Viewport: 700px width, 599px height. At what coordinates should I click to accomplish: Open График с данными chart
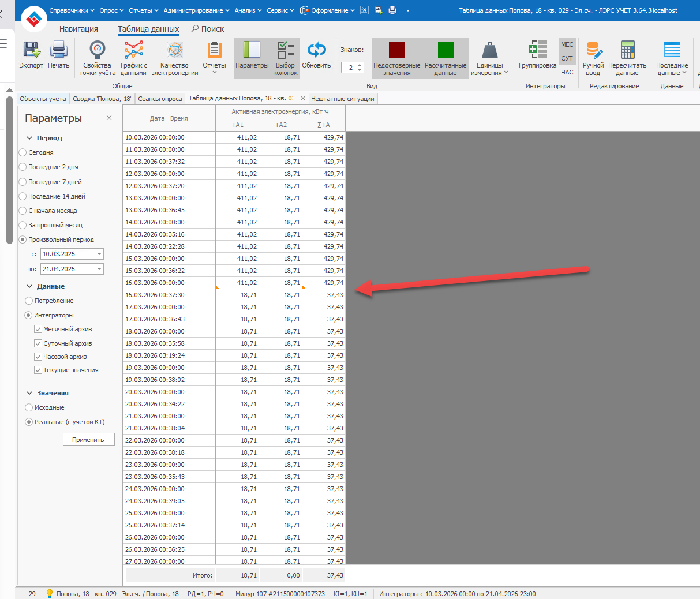133,52
